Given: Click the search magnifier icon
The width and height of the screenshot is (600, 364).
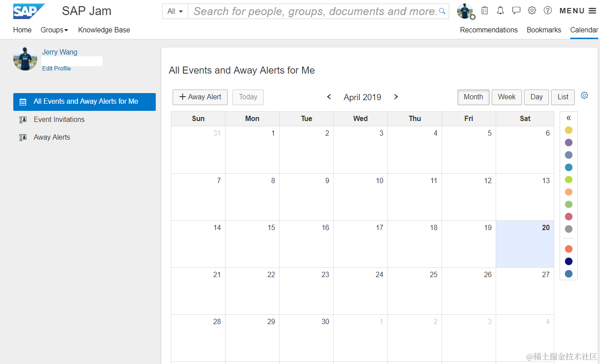Looking at the screenshot, I should click(442, 11).
